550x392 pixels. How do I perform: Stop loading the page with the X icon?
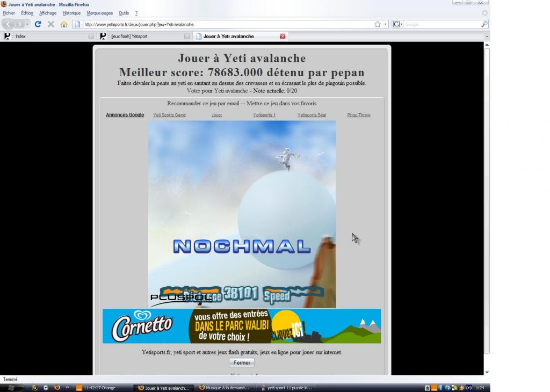(51, 24)
